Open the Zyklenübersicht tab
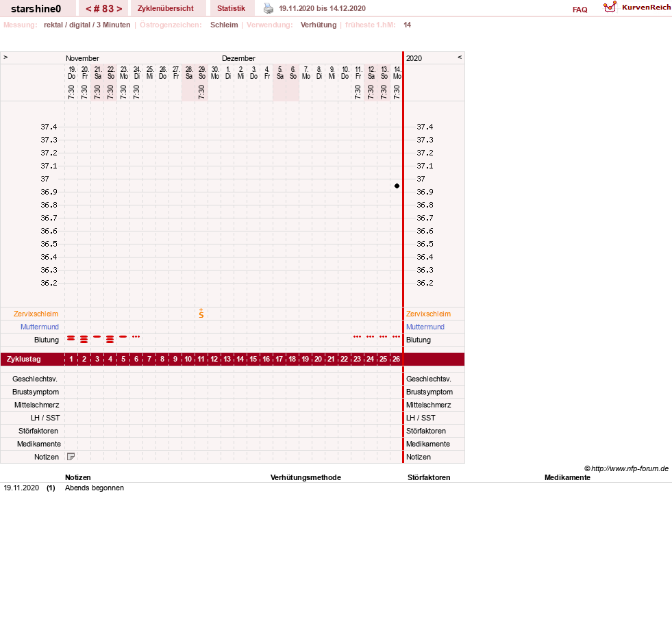The width and height of the screenshot is (672, 641). point(165,9)
